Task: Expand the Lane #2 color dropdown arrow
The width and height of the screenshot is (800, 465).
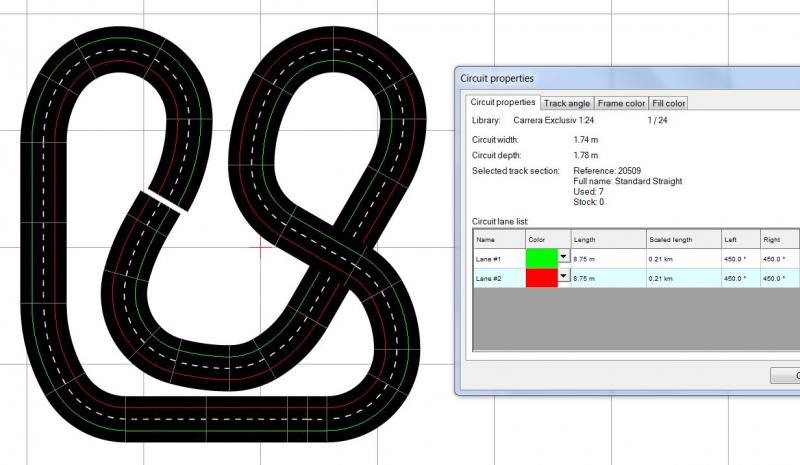Action: [x=563, y=277]
